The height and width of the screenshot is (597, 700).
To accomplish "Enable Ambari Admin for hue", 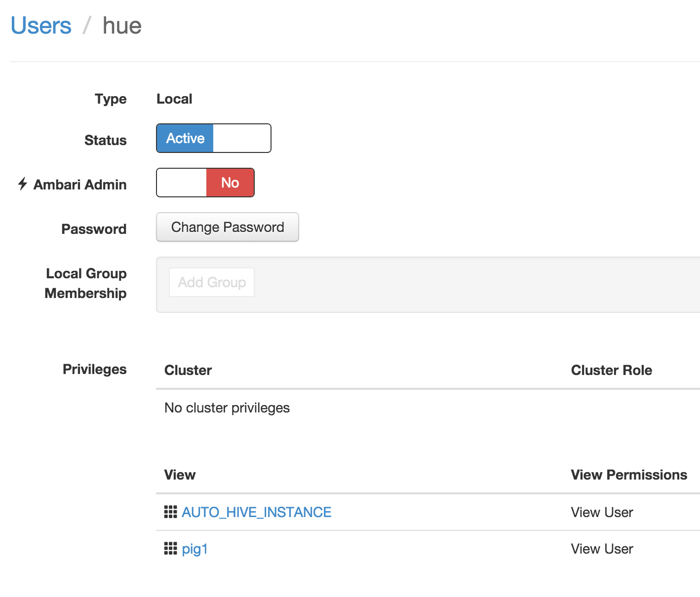I will [181, 183].
